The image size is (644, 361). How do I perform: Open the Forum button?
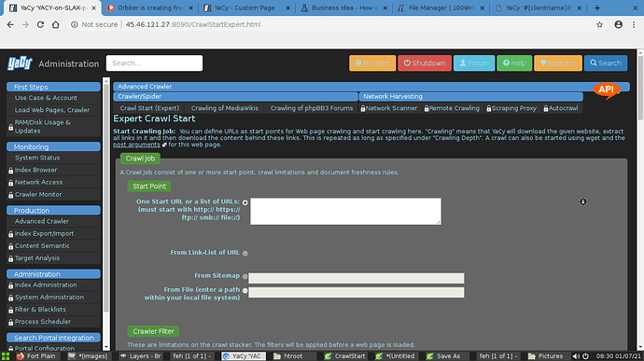point(474,63)
